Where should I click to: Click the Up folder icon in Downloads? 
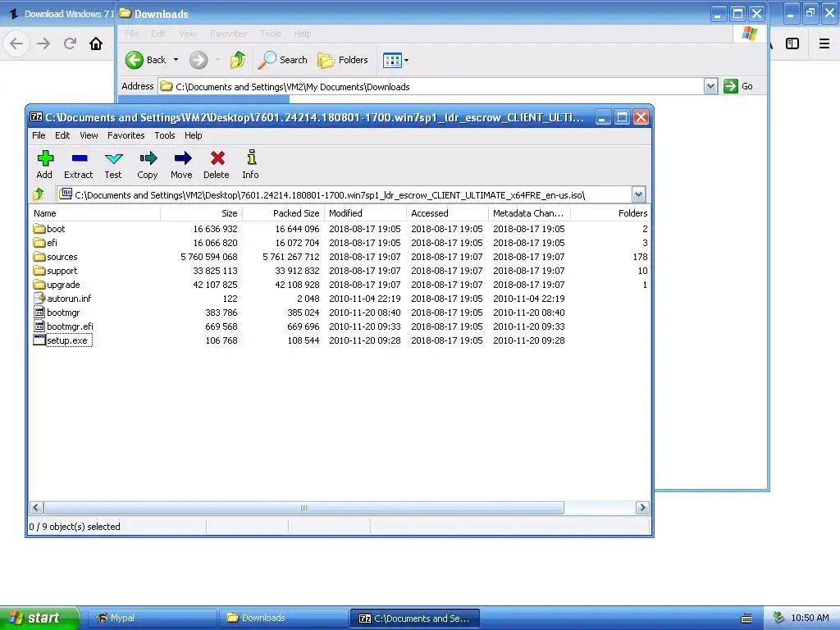[237, 60]
